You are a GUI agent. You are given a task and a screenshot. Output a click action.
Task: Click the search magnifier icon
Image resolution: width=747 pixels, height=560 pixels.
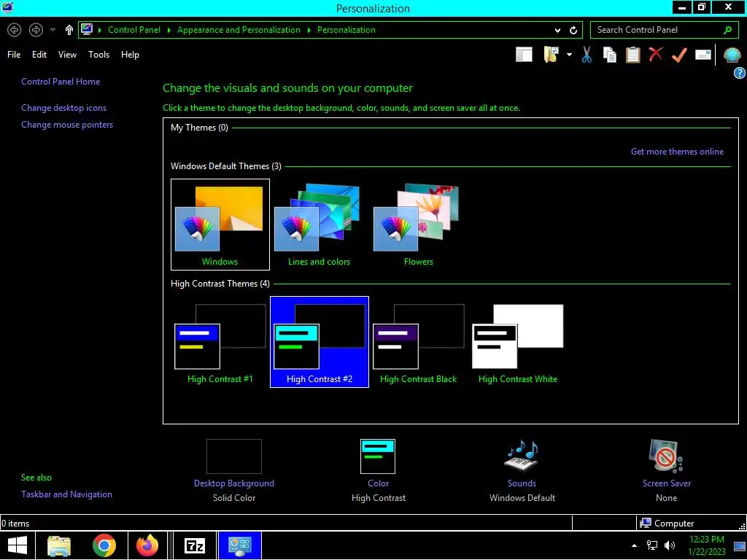[727, 30]
